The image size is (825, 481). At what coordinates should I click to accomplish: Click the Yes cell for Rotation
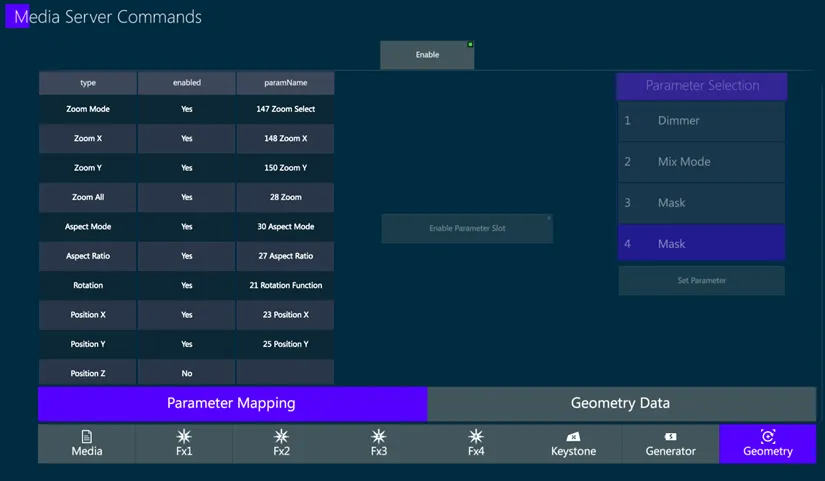[x=187, y=285]
